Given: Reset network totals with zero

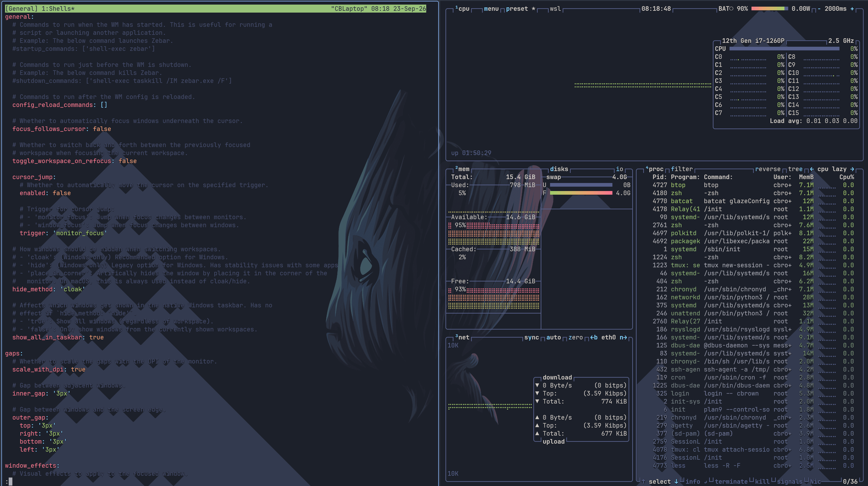Looking at the screenshot, I should [x=575, y=337].
